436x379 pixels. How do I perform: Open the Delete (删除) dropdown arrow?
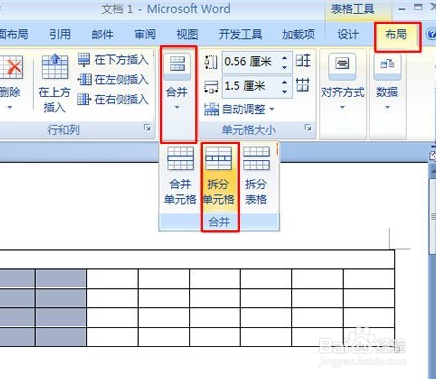(x=9, y=107)
